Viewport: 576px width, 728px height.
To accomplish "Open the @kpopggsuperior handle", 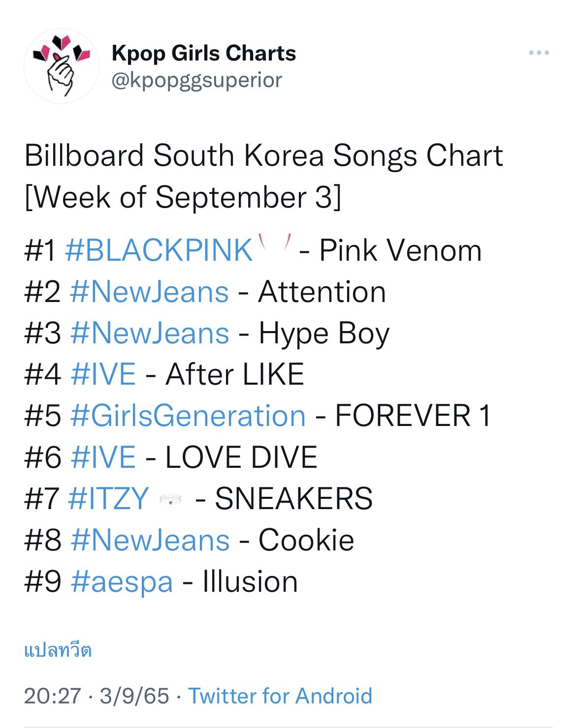I will tap(197, 80).
